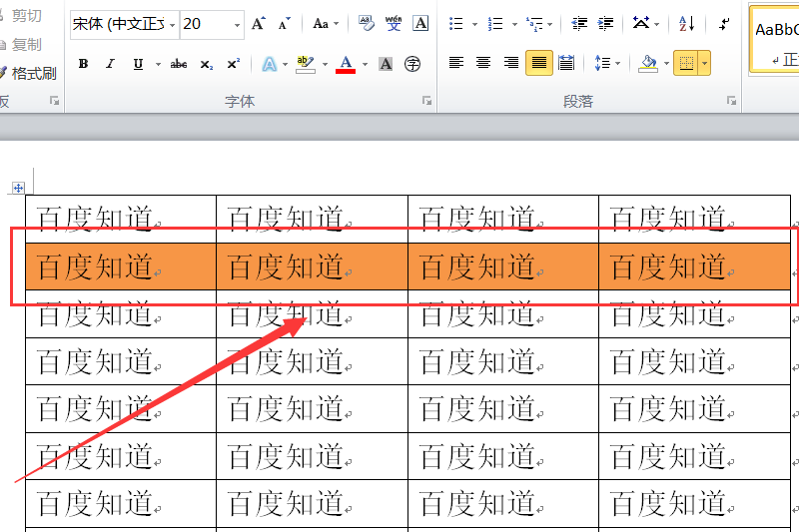The height and width of the screenshot is (532, 799).
Task: Click the Copy (复制) button
Action: (21, 45)
